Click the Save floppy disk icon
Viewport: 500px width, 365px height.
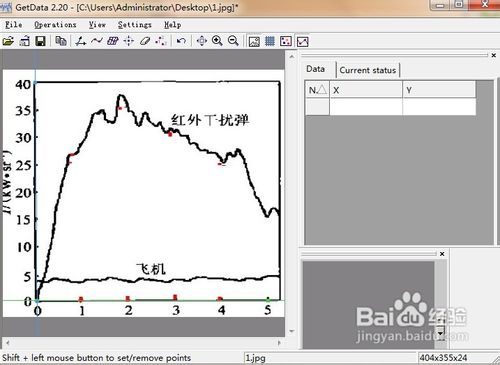[x=40, y=41]
